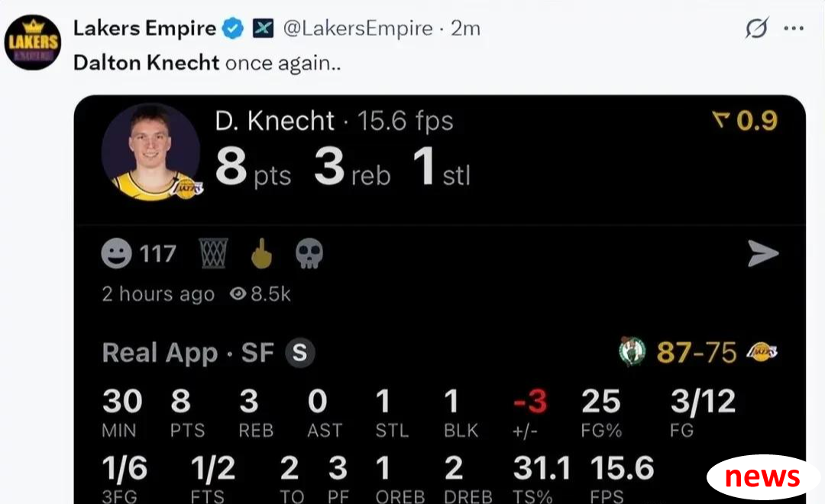Click Dalton Knecht's player headshot
This screenshot has height=504, width=825.
151,152
